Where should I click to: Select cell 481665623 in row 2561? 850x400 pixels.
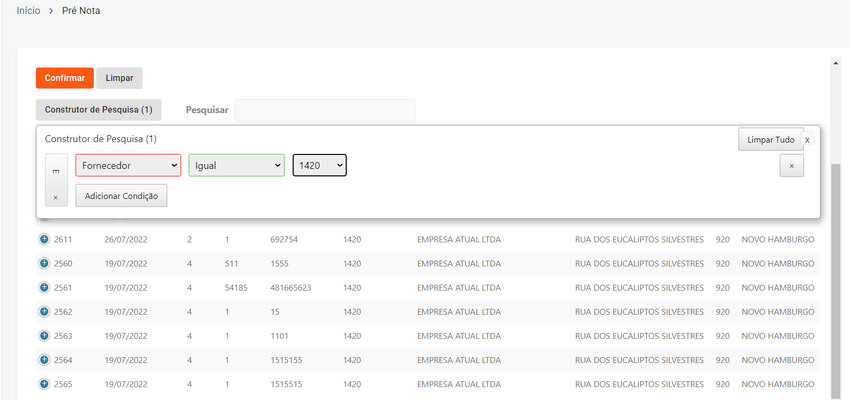pos(291,288)
